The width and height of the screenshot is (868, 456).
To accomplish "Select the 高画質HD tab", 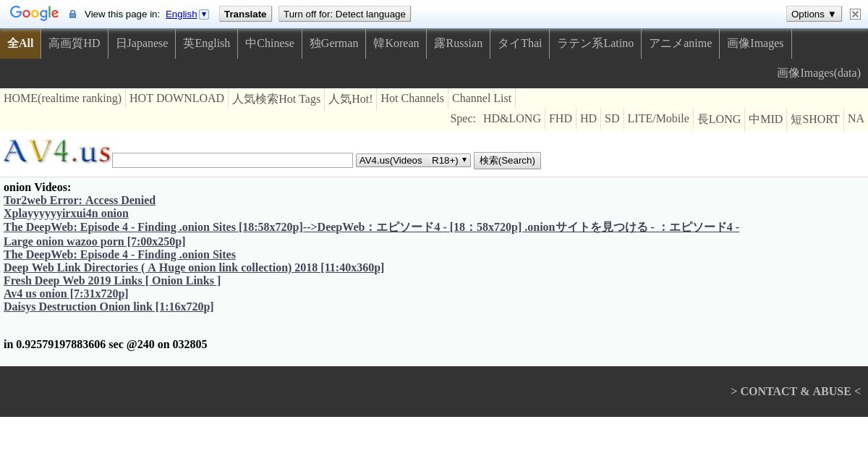I will click(75, 43).
